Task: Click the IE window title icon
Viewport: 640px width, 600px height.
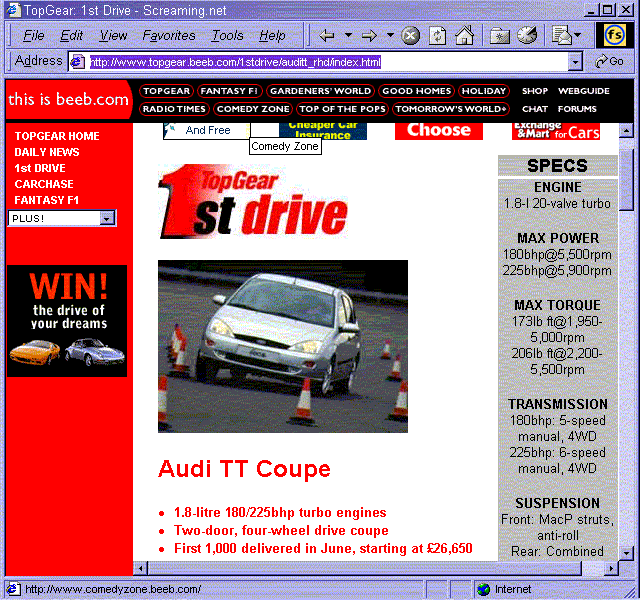Action: point(13,9)
